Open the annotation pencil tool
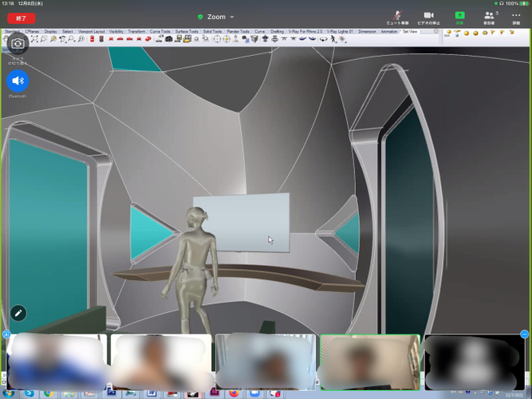532x399 pixels. pyautogui.click(x=18, y=313)
